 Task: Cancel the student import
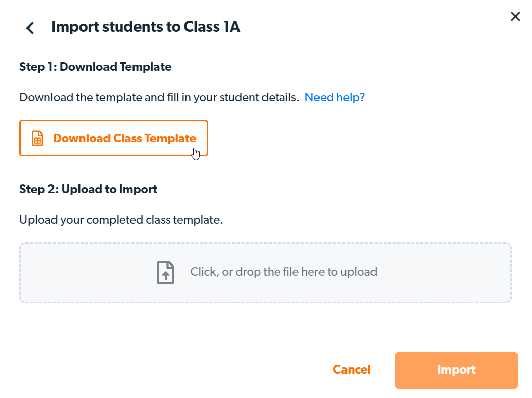[352, 370]
